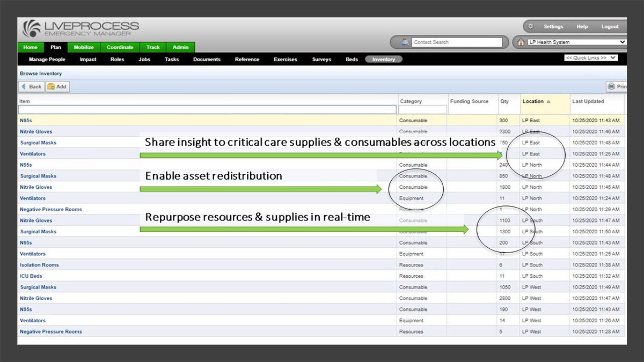Click the Print button printer icon

[x=611, y=86]
